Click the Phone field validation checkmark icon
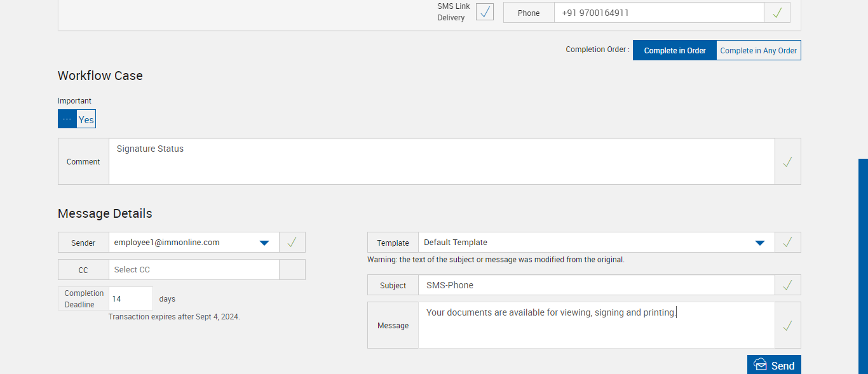 click(x=777, y=13)
